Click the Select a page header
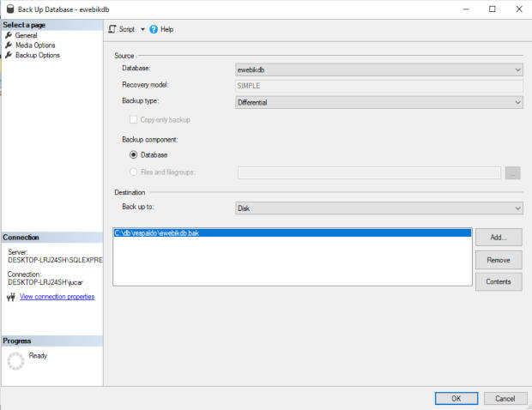Viewport: 532px width, 410px height. tap(51, 25)
